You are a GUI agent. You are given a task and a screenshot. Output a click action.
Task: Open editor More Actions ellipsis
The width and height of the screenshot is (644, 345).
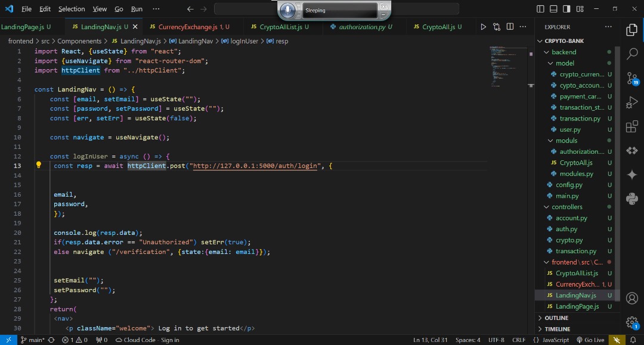pos(523,27)
